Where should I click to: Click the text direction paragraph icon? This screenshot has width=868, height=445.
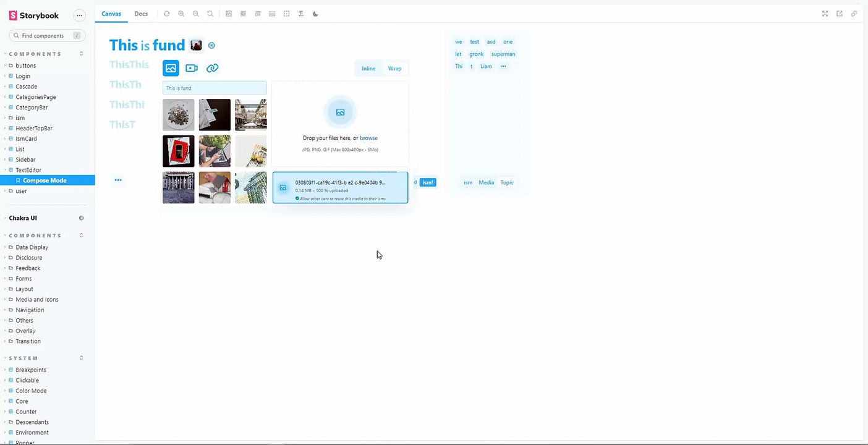[x=301, y=14]
